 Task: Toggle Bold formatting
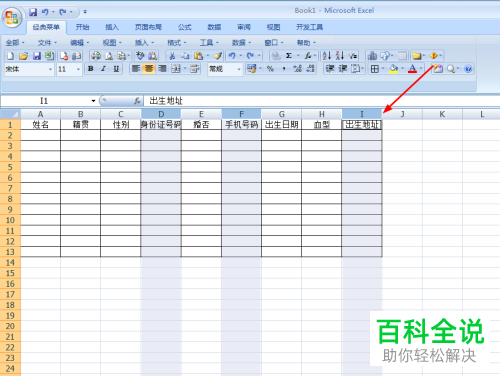(x=90, y=69)
